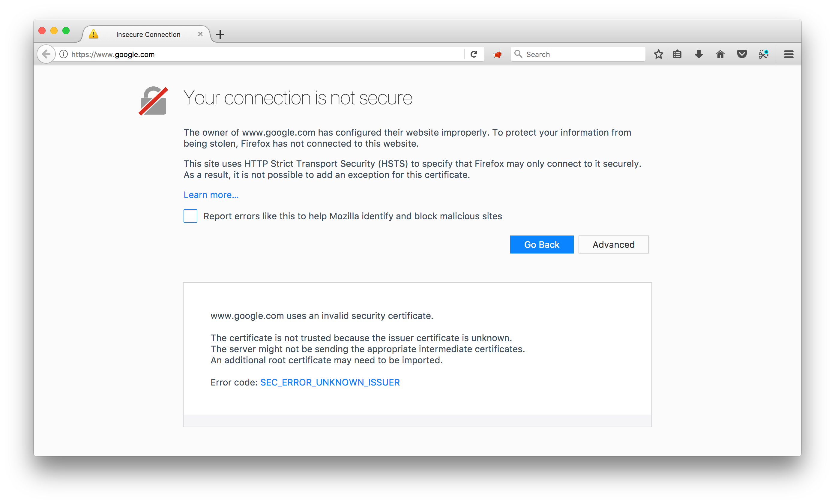Click the extension icon left of the hamburger menu
The height and width of the screenshot is (504, 835).
[x=764, y=54]
